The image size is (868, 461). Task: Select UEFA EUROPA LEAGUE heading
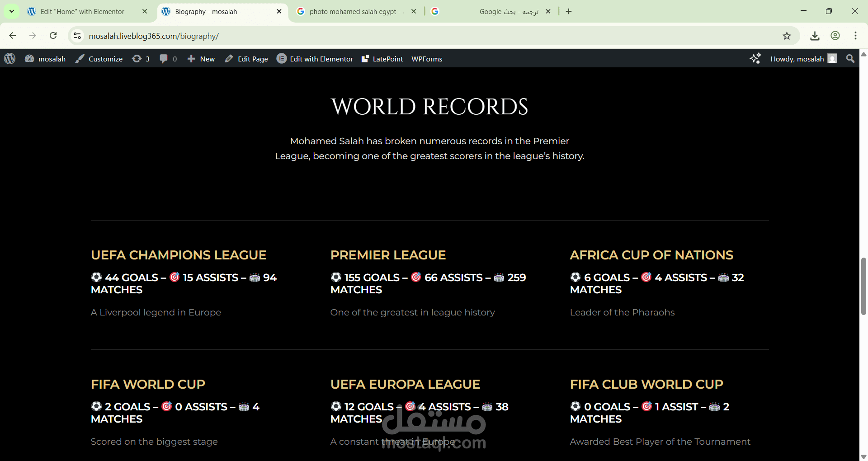[x=405, y=384]
